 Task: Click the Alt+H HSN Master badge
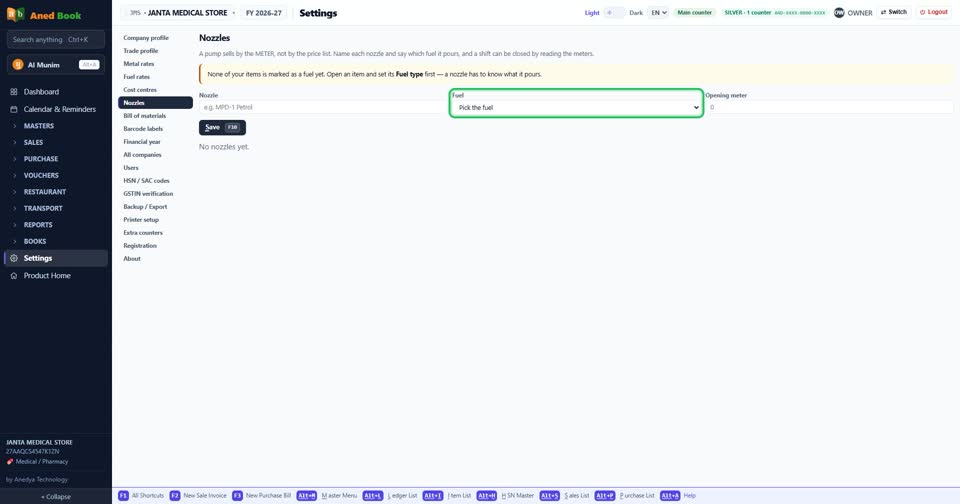487,495
